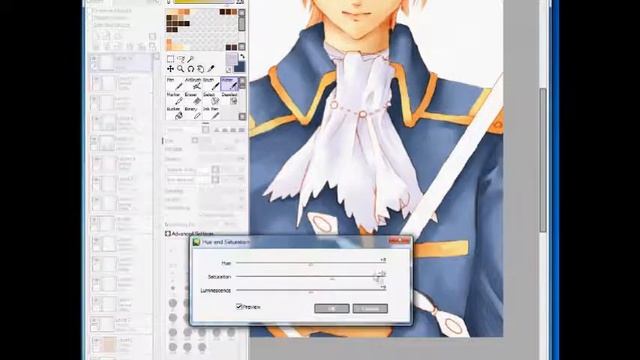
Task: Choose the Brush tool
Action: pos(211,84)
